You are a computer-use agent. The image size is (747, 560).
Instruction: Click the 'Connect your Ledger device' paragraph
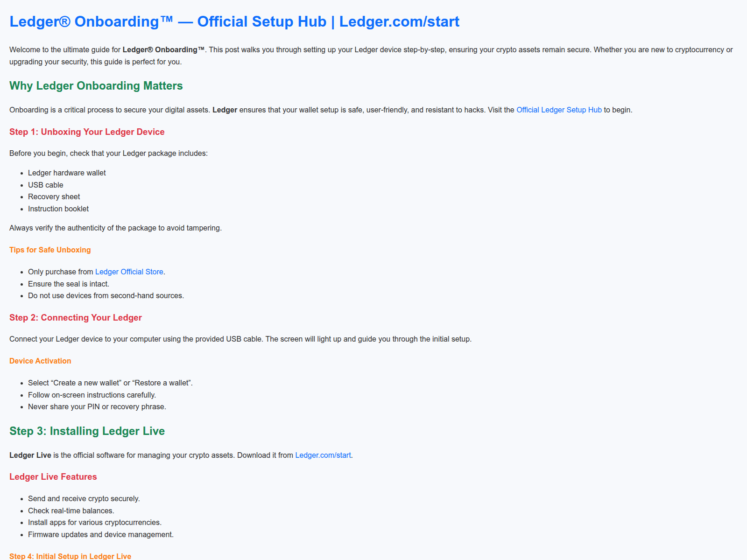240,339
